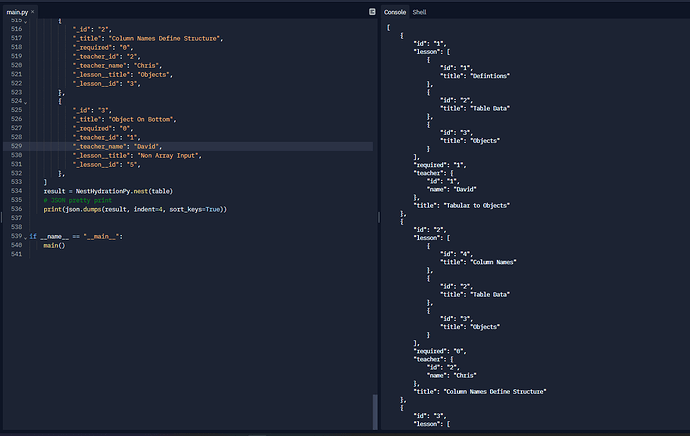Click the editor pane layout icon

[372, 12]
